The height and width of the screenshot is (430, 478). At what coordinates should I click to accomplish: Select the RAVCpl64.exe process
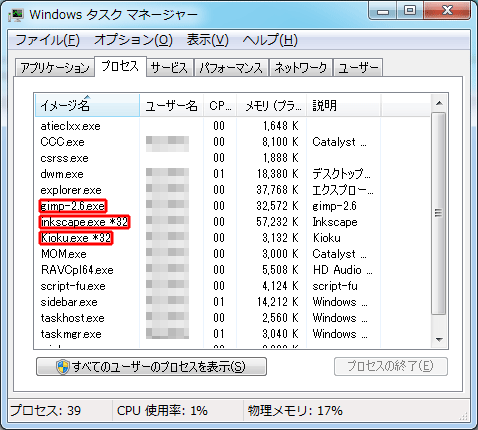(77, 270)
